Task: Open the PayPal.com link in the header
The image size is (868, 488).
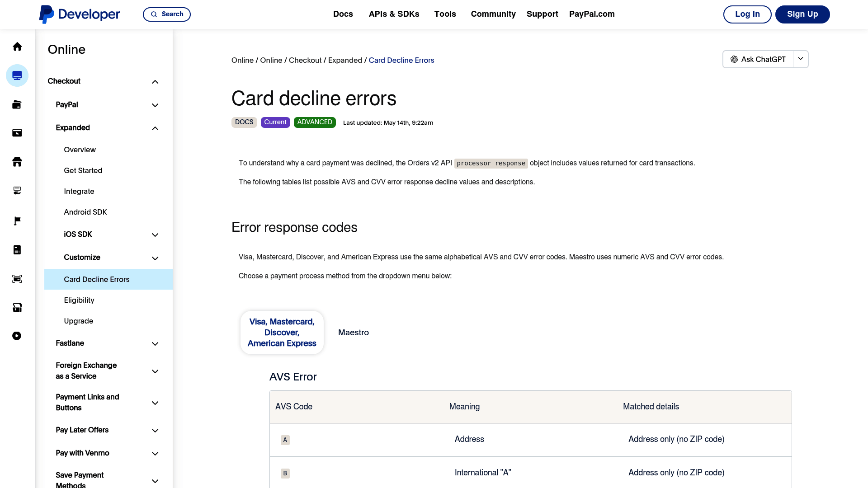Action: pos(592,14)
